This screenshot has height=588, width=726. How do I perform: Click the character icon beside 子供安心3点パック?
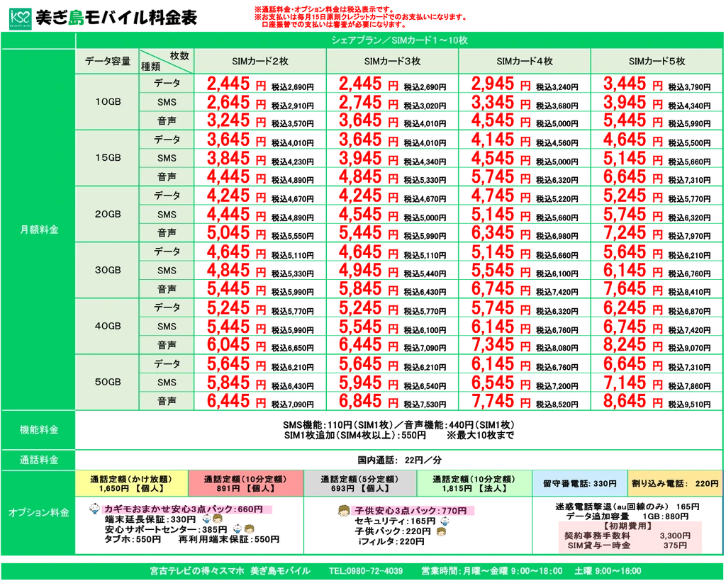[x=342, y=511]
